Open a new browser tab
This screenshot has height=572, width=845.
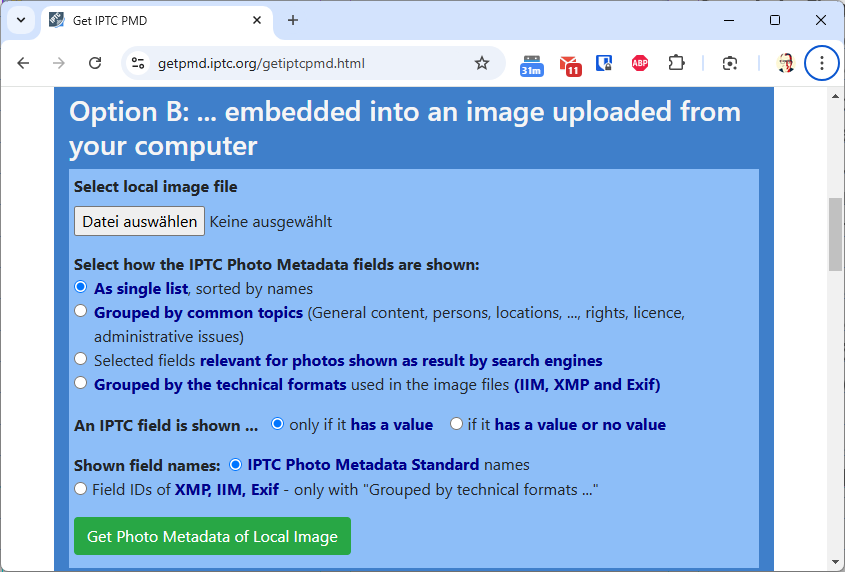click(x=293, y=20)
